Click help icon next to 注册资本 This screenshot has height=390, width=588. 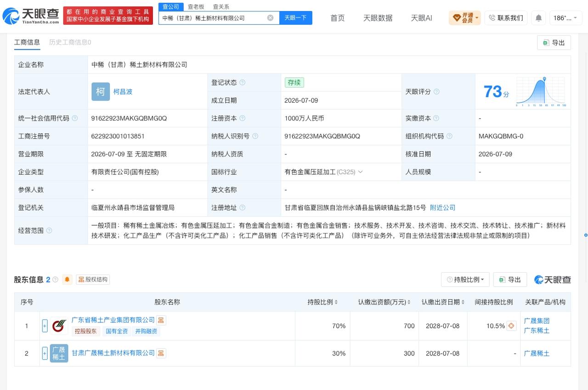pos(242,118)
